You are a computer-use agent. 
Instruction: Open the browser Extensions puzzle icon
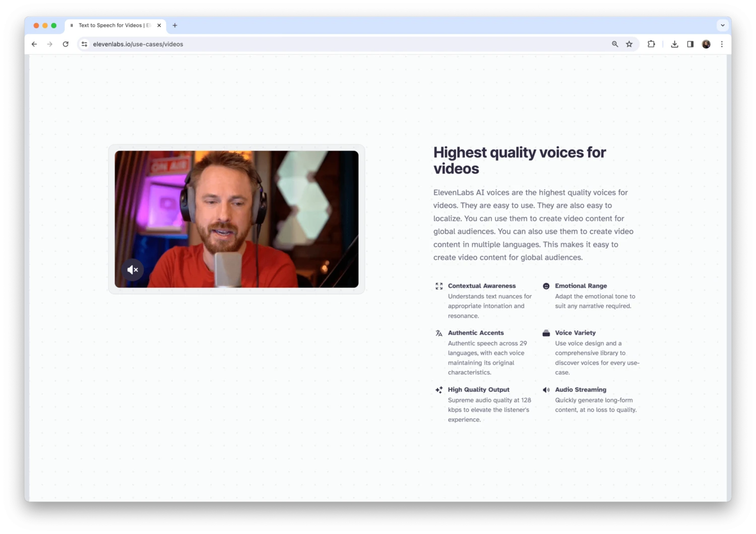coord(651,44)
